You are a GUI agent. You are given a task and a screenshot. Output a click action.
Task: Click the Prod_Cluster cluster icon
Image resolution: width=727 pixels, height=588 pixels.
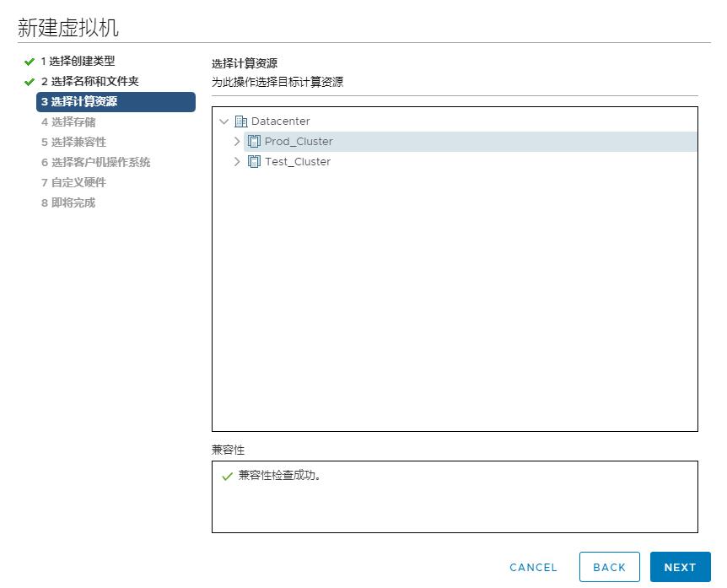[255, 141]
